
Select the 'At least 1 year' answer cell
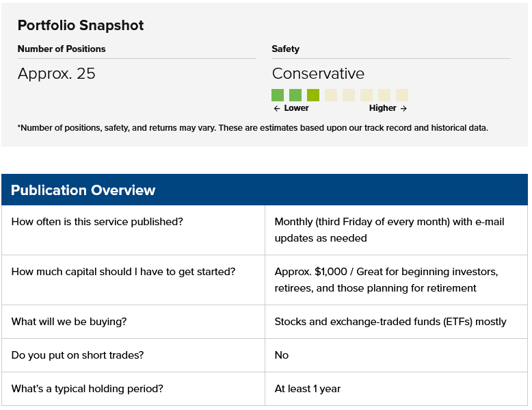(397, 389)
